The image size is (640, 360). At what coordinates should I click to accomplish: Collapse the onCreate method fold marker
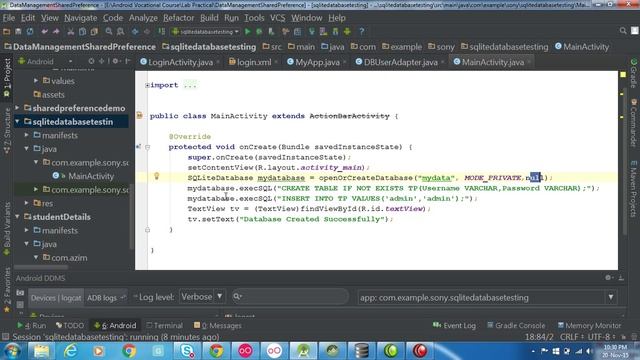pos(148,147)
